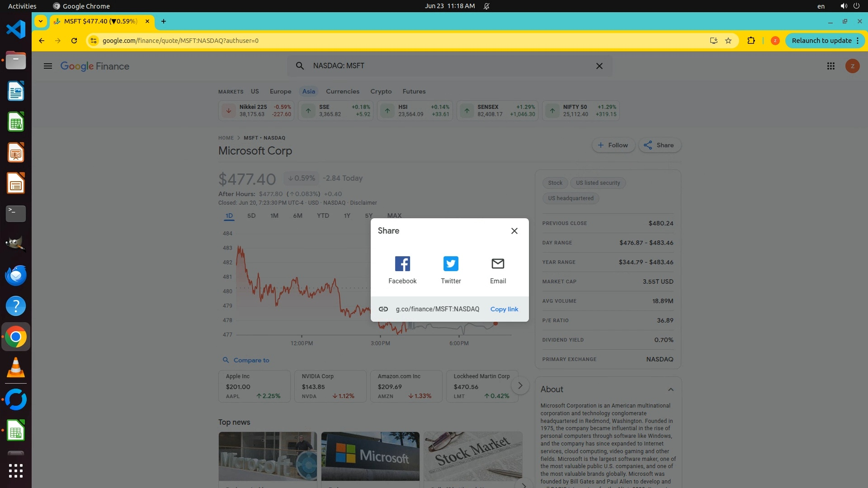The image size is (868, 488).
Task: Select the 5D chart range tab
Action: coord(251,216)
